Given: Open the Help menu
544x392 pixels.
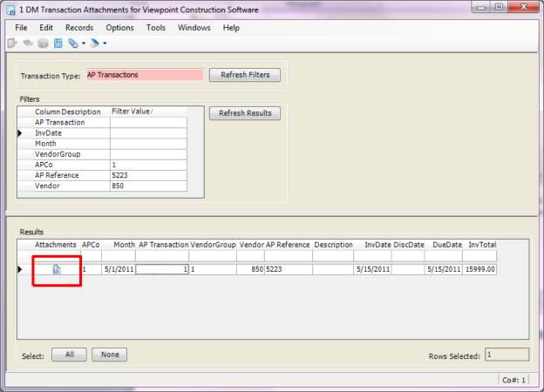Looking at the screenshot, I should point(231,28).
